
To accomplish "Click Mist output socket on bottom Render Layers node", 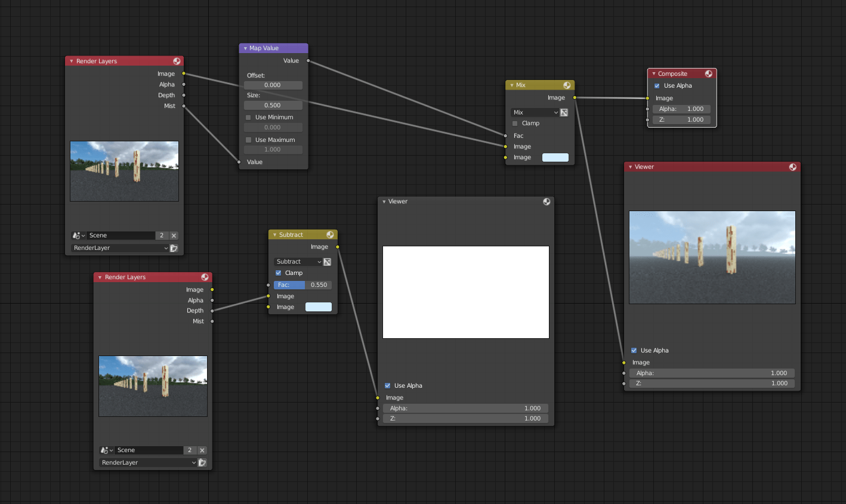I will [212, 321].
